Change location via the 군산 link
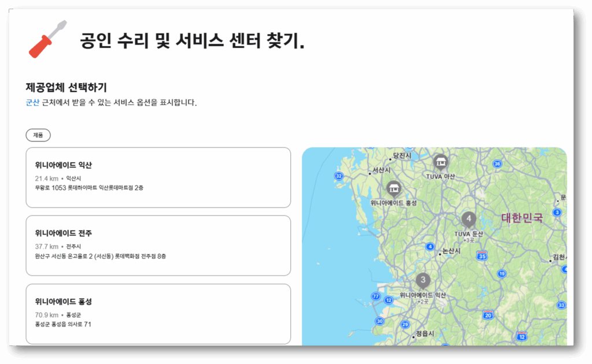 (32, 103)
